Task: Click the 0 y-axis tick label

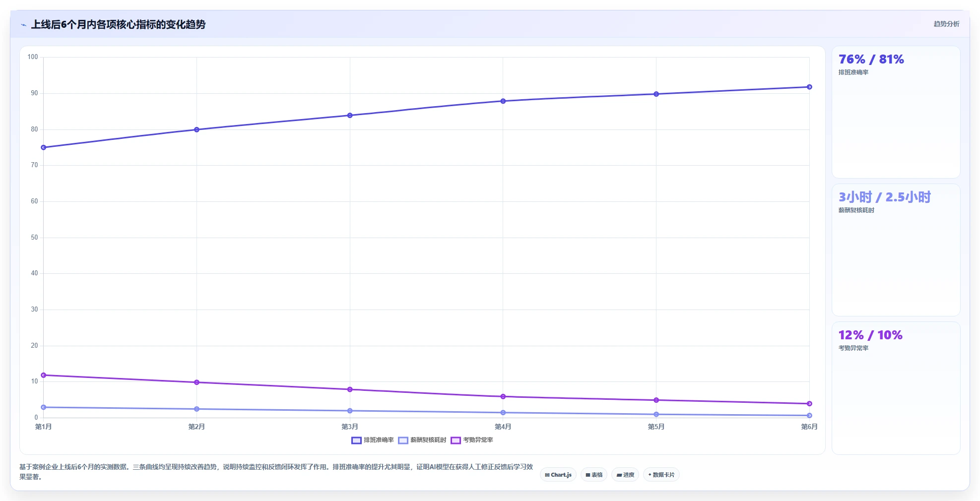Action: click(36, 418)
